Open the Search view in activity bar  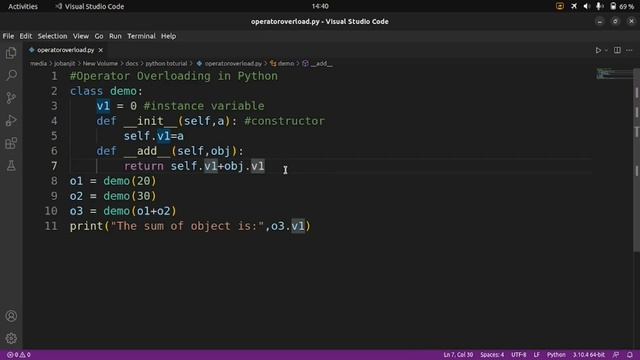pos(11,75)
